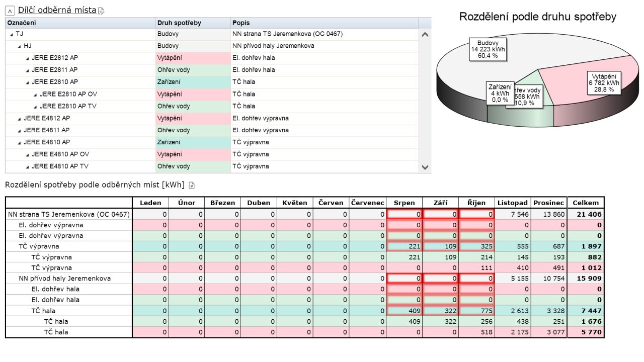Toggle arrow of JERE E2810 AP TV
Viewport: 644px width, 362px height.
pos(36,107)
